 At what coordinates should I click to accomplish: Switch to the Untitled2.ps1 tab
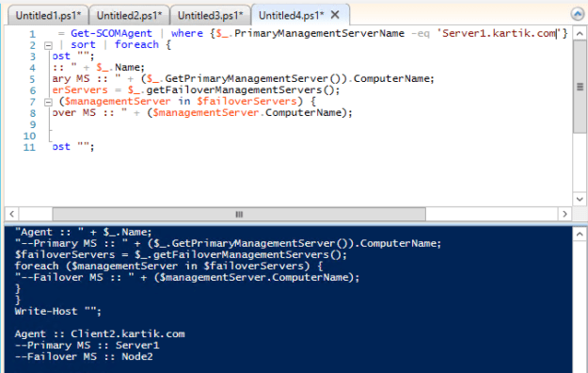point(129,15)
